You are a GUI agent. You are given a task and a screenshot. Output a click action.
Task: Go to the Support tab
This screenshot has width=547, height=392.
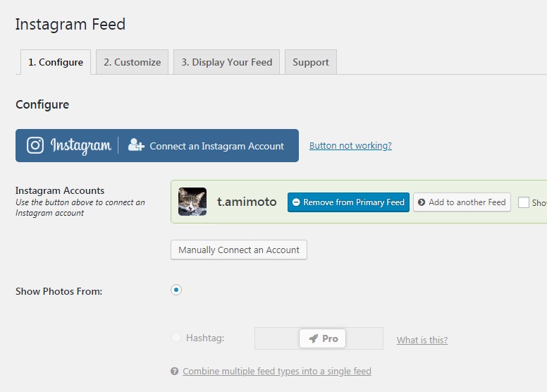coord(311,62)
